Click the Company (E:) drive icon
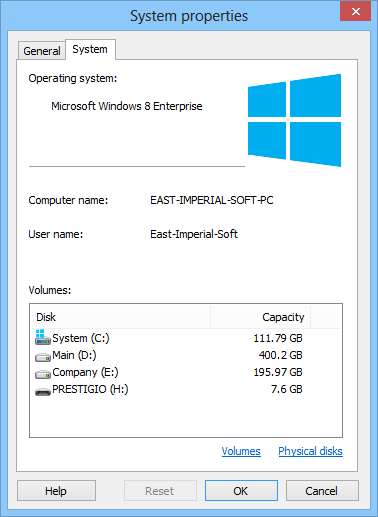This screenshot has height=517, width=378. tap(43, 374)
